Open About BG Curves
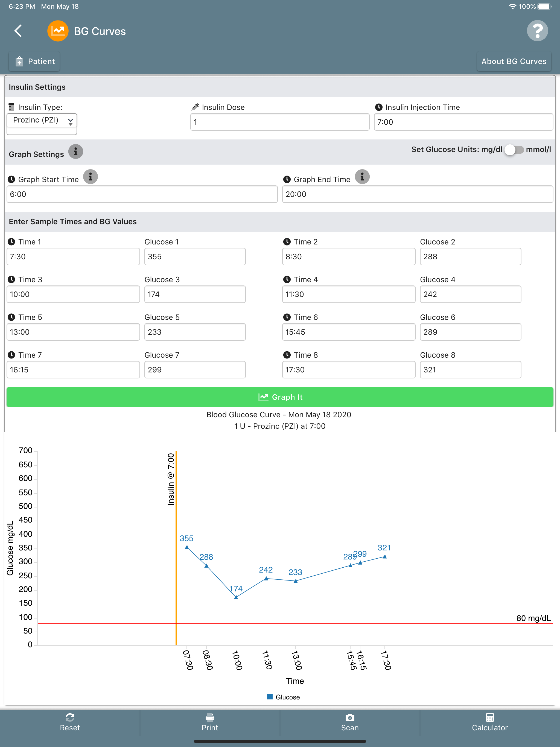Screen dimensions: 560x747 pyautogui.click(x=514, y=62)
